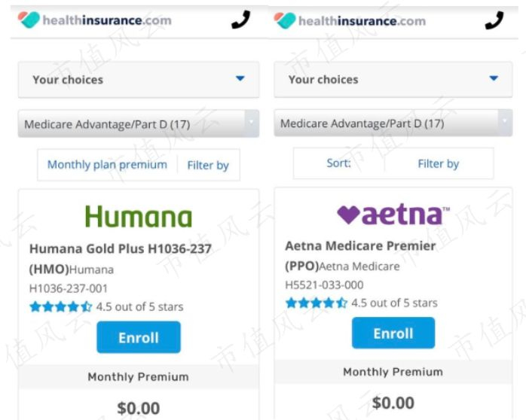Viewport: 526px width, 420px height.
Task: Enroll in the Humana Gold Plus plan
Action: coord(139,337)
